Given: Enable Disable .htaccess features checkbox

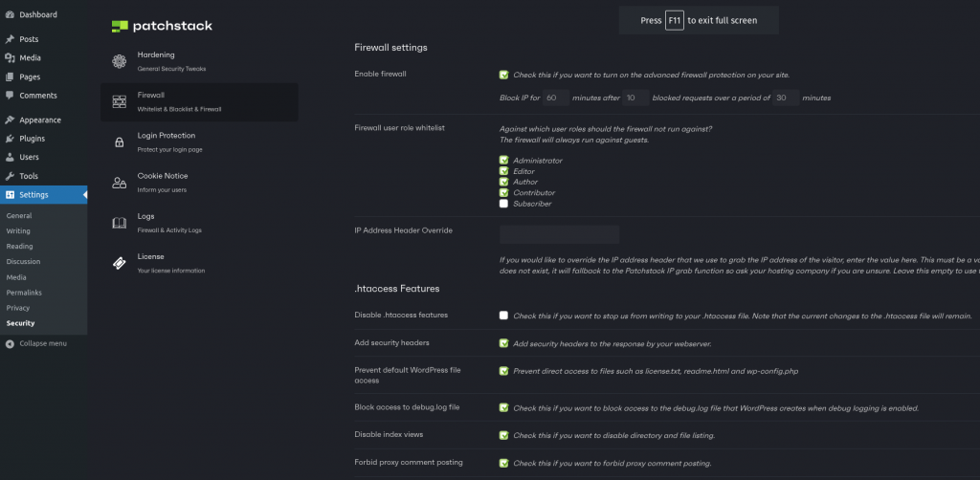Looking at the screenshot, I should point(503,316).
